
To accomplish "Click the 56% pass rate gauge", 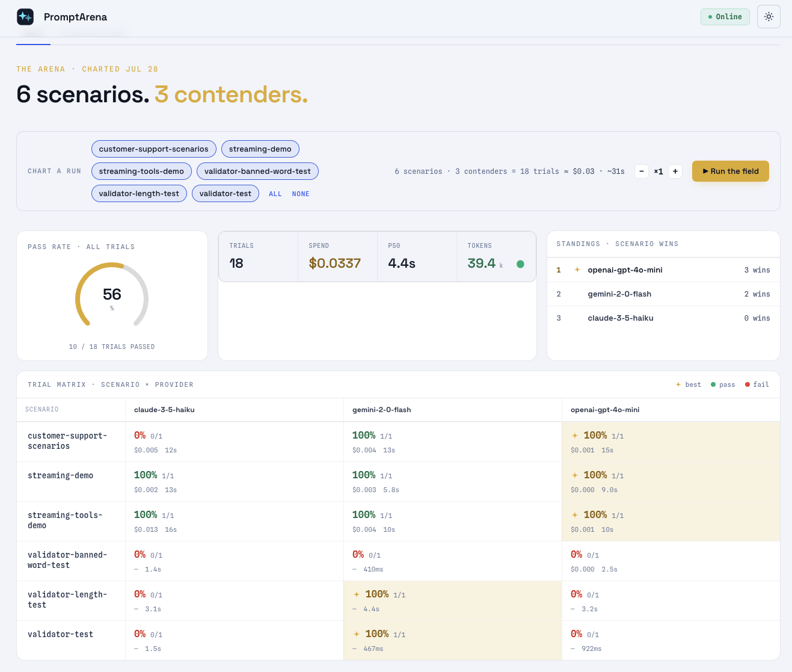I will (112, 295).
